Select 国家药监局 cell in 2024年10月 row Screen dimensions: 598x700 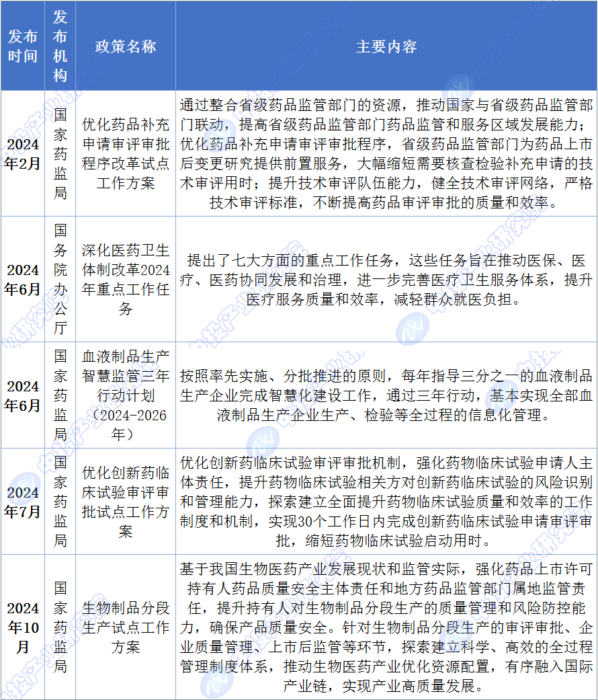pyautogui.click(x=60, y=627)
